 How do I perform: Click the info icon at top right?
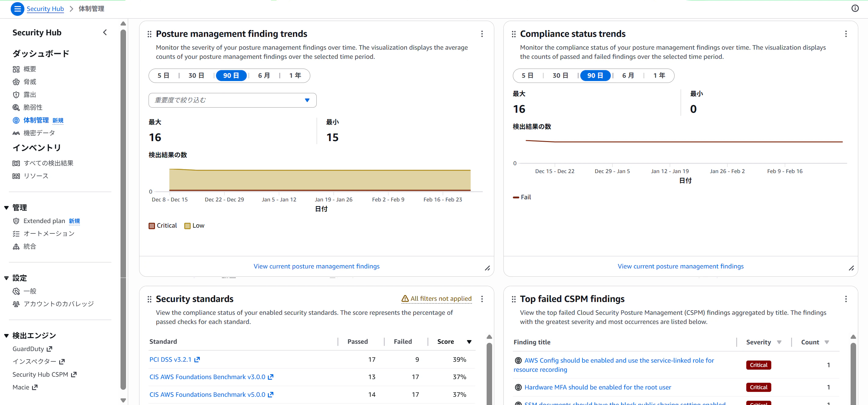click(855, 9)
